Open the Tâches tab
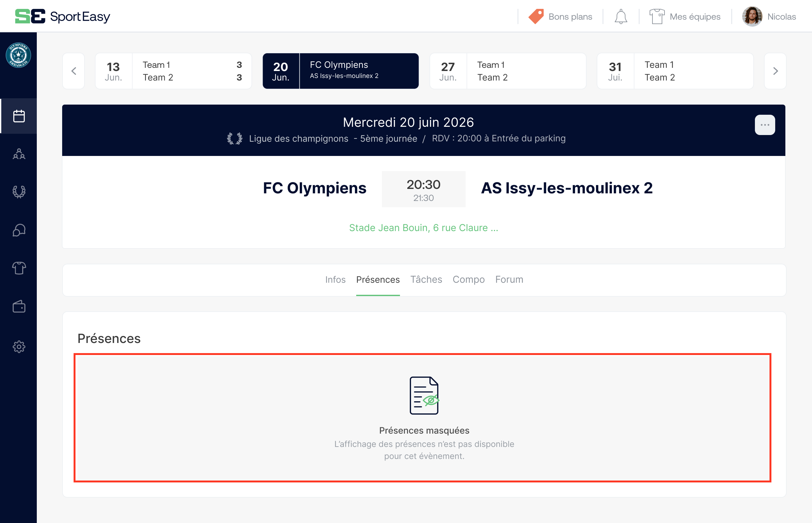This screenshot has width=812, height=523. coord(426,280)
